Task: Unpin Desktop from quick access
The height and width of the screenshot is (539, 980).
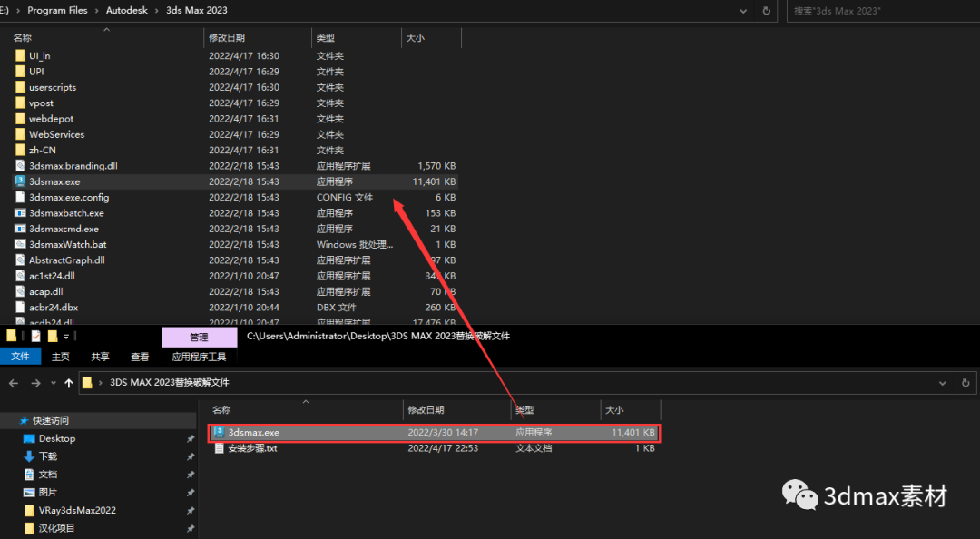Action: coord(190,439)
